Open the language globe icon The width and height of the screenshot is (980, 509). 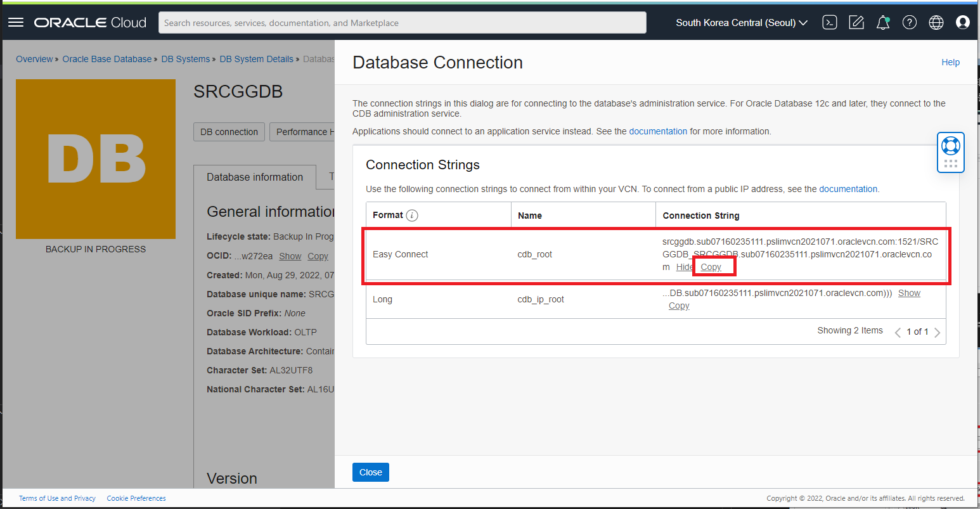pos(936,22)
